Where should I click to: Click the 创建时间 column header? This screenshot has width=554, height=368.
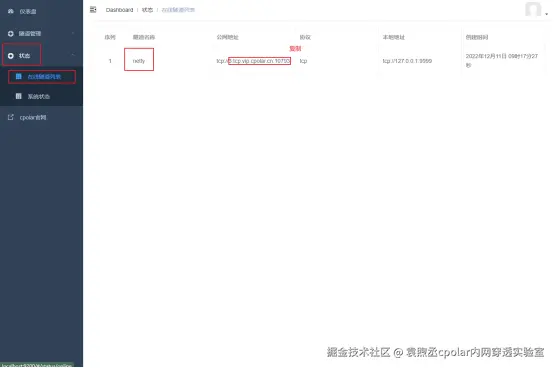pos(477,37)
